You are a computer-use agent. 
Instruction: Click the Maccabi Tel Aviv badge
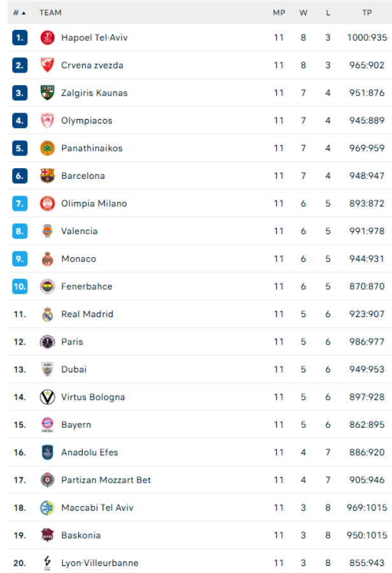click(x=47, y=507)
